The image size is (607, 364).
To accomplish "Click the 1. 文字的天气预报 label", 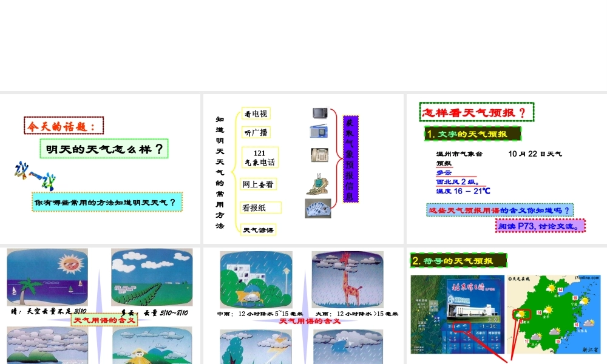I will coord(473,134).
